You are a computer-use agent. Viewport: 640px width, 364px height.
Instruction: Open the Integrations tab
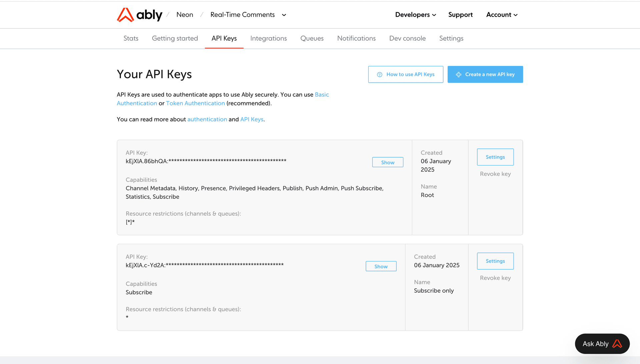point(268,38)
